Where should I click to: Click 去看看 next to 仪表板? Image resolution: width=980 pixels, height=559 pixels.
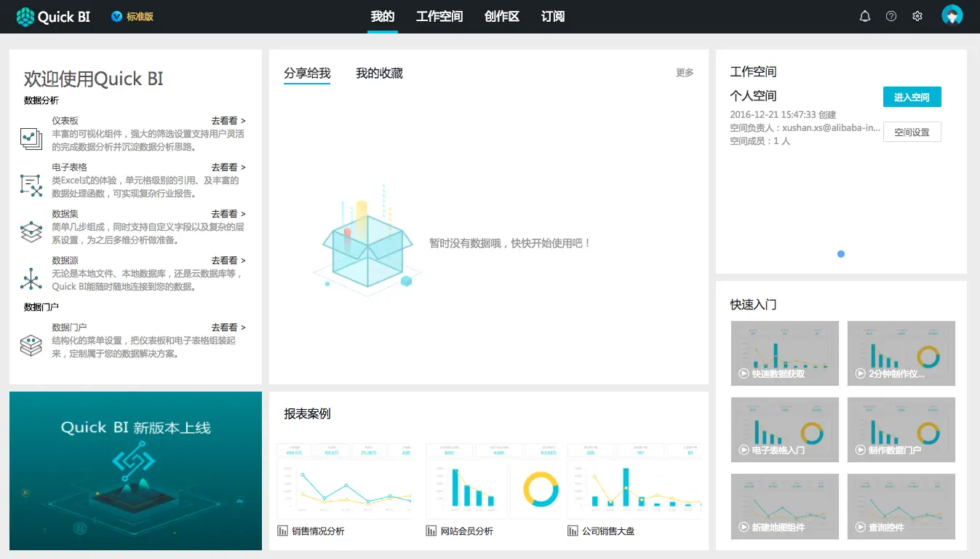[x=228, y=121]
